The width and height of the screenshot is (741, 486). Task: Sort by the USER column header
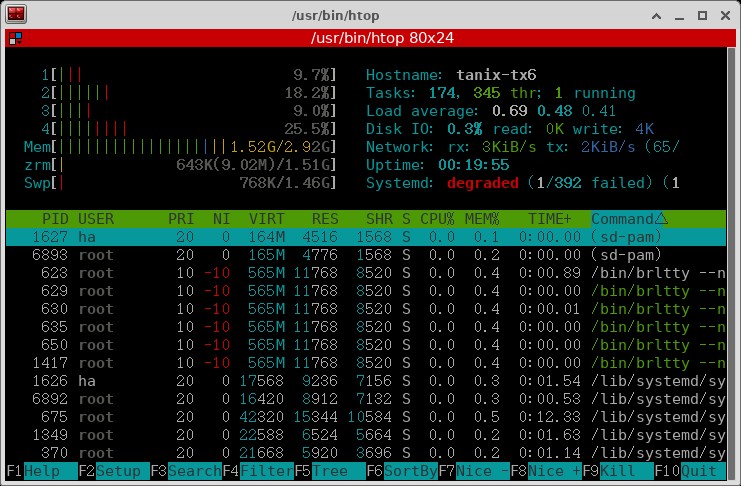[96, 219]
